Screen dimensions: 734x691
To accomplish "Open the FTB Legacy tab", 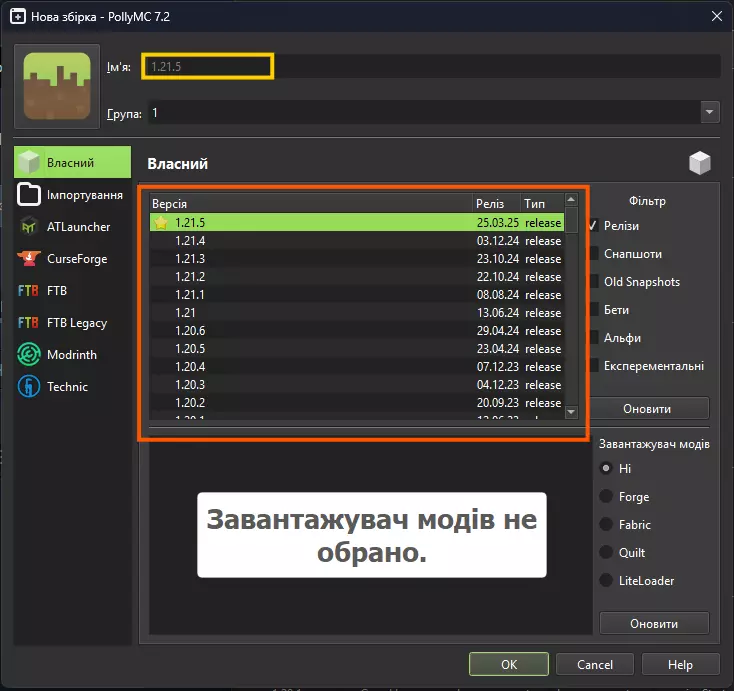I will click(73, 323).
